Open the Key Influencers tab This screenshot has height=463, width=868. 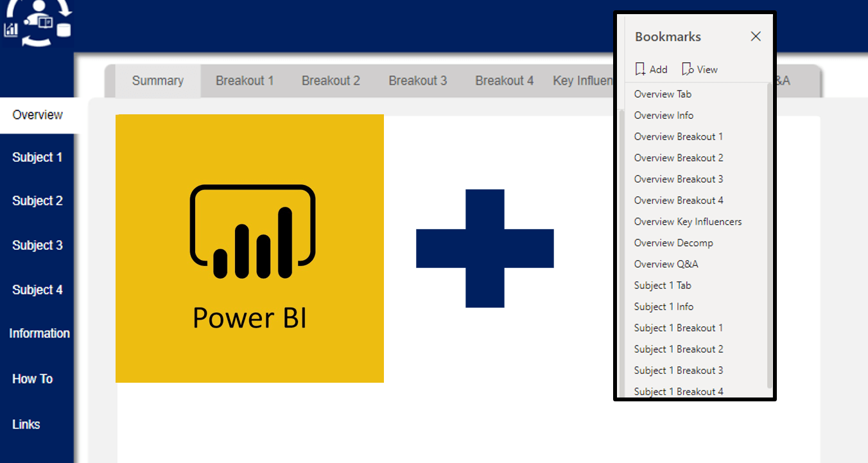581,80
